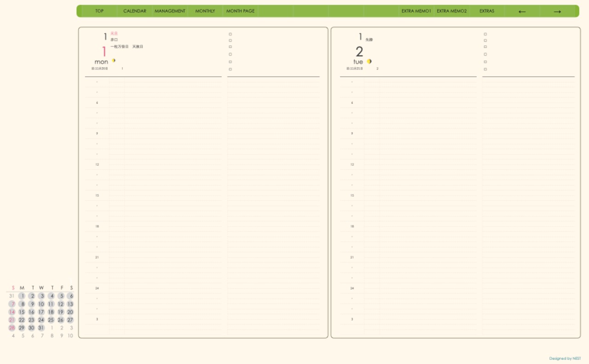Screen dimensions: 589x364
Task: Tick the third checkbox on Tuesday page
Action: pyautogui.click(x=485, y=46)
